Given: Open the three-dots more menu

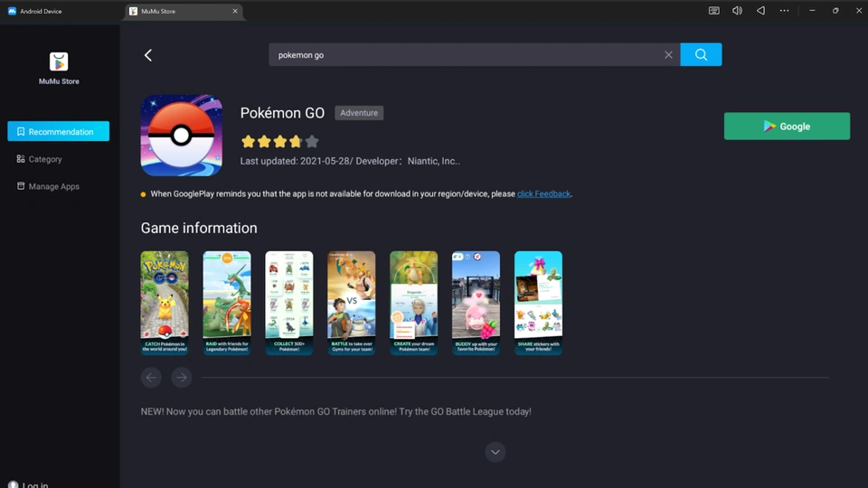Looking at the screenshot, I should (784, 11).
